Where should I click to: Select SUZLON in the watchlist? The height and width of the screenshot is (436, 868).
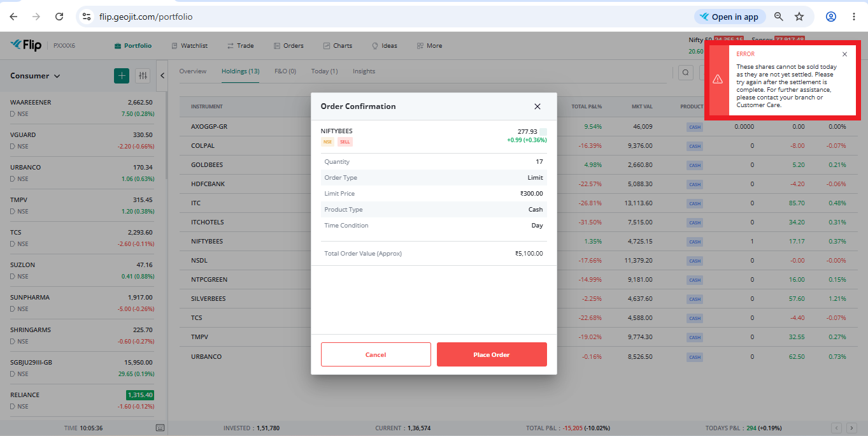(82, 270)
